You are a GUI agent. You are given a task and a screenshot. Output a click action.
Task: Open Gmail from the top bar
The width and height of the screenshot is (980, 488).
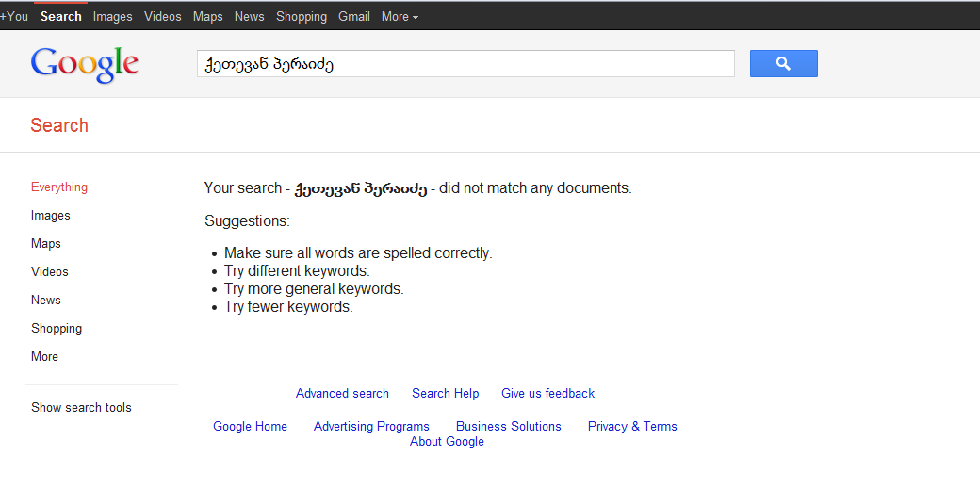(x=354, y=16)
